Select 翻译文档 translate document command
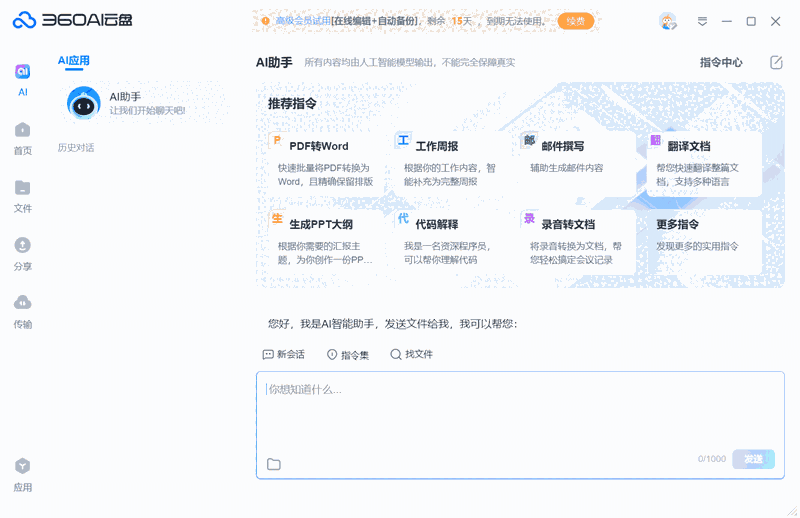800x518 pixels. click(704, 163)
